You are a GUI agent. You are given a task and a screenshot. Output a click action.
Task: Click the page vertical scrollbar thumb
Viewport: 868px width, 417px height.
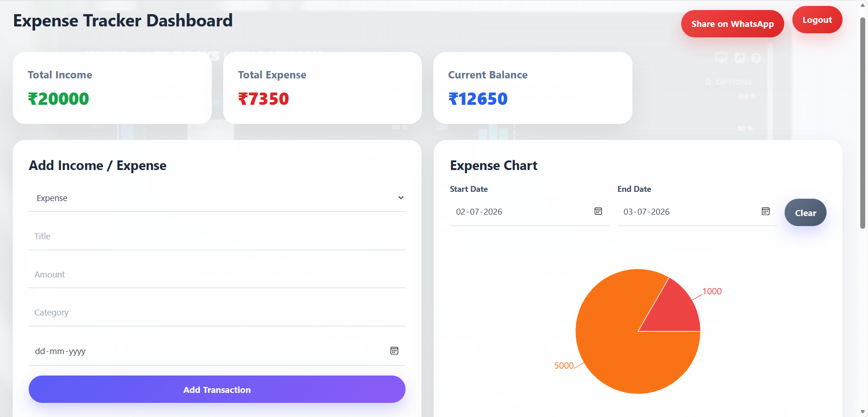point(863,123)
